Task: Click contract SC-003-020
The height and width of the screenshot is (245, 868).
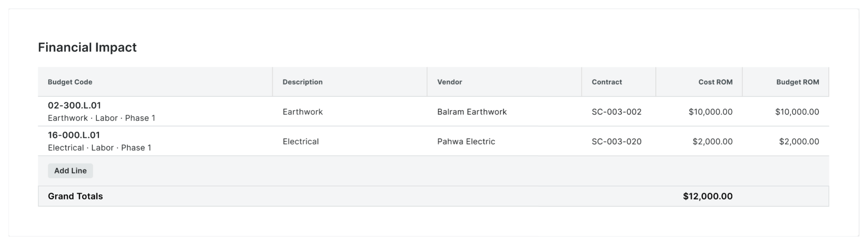Action: click(617, 141)
